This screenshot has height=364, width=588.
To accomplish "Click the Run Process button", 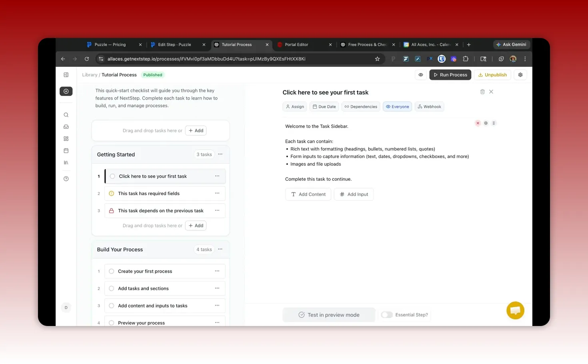I will (450, 75).
